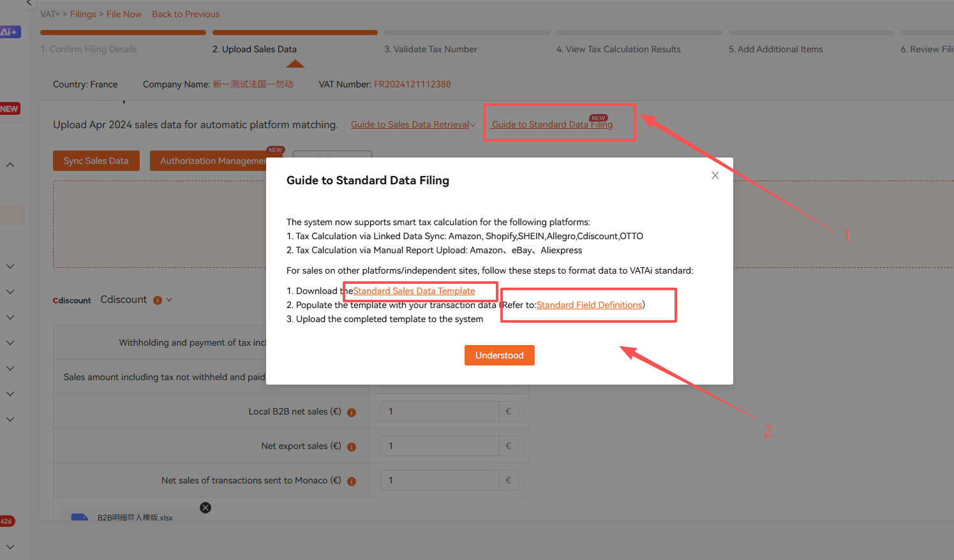Click the Cdiscount logo
954x560 pixels.
pos(72,300)
